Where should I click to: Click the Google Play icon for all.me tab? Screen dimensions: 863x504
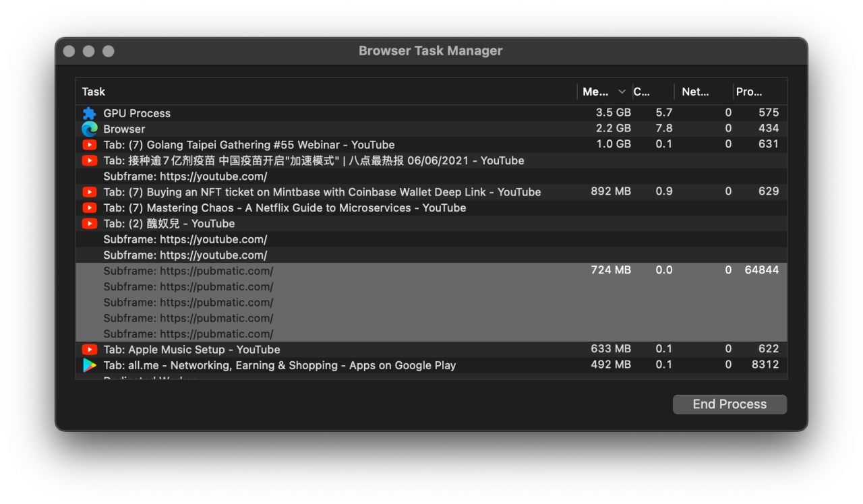[89, 365]
